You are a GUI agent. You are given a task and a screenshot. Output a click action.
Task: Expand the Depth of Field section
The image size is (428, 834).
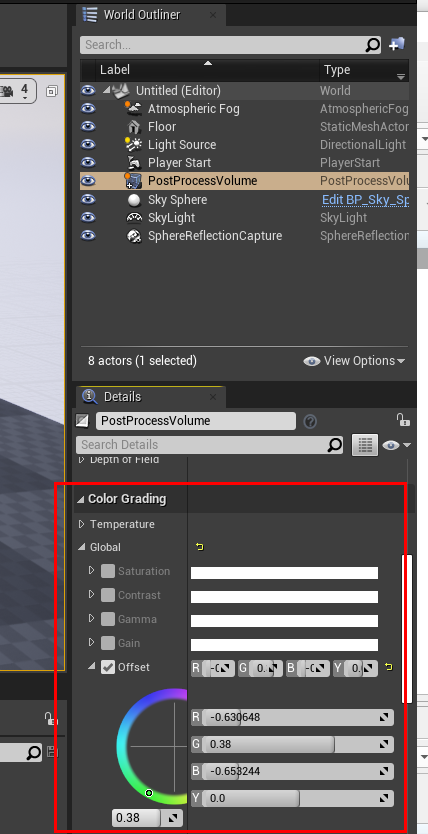pos(81,460)
